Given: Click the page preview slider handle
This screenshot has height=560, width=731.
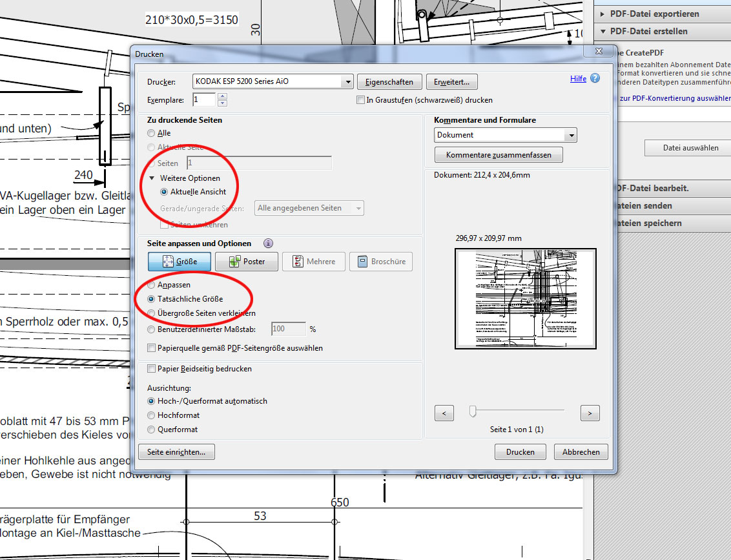Looking at the screenshot, I should click(x=473, y=411).
